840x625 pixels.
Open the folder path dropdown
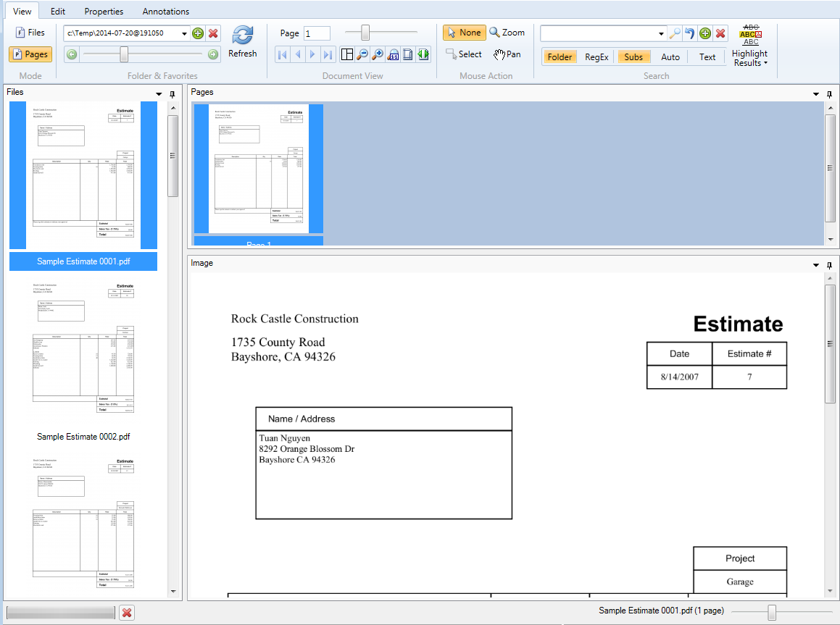coord(185,33)
